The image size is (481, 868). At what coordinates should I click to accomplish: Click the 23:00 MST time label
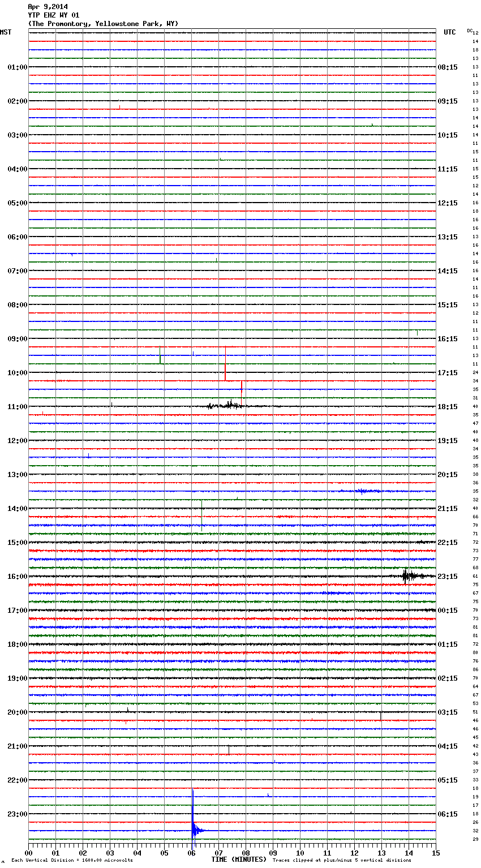18,814
